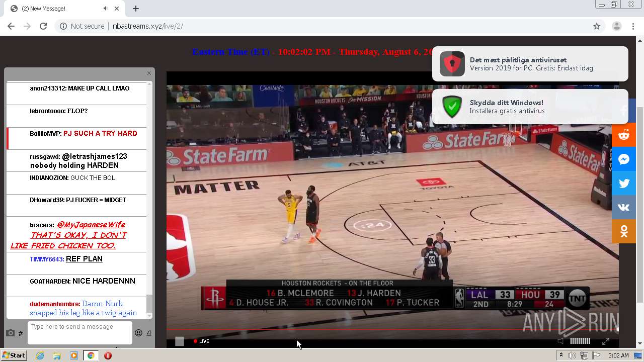Click the page scrollbar down arrow
The image size is (644, 362).
coord(640,343)
